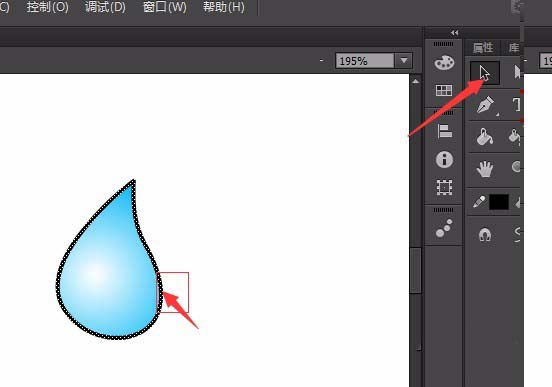Select the Hand tool
552x387 pixels.
pos(485,169)
